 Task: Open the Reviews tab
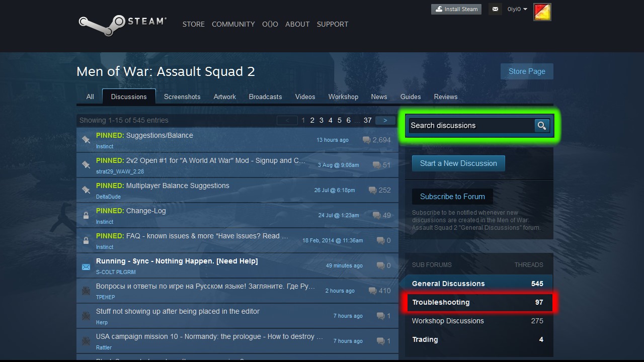click(446, 97)
